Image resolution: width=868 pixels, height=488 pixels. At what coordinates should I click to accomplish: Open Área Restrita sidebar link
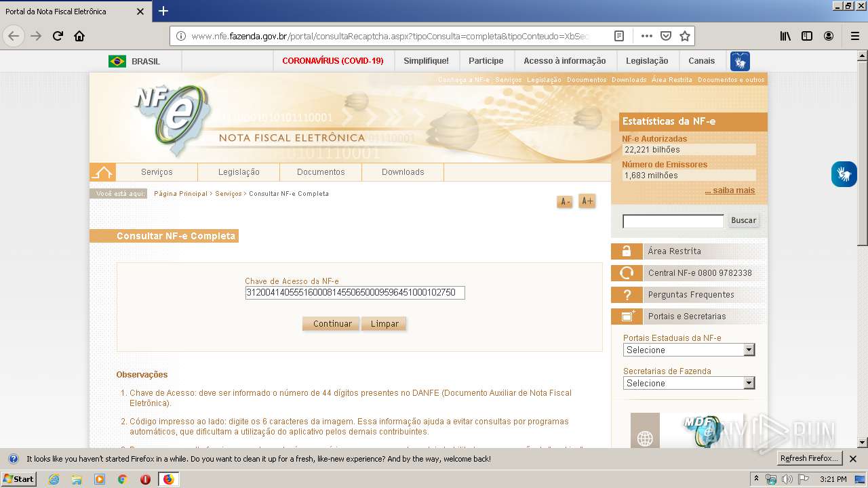[689, 251]
